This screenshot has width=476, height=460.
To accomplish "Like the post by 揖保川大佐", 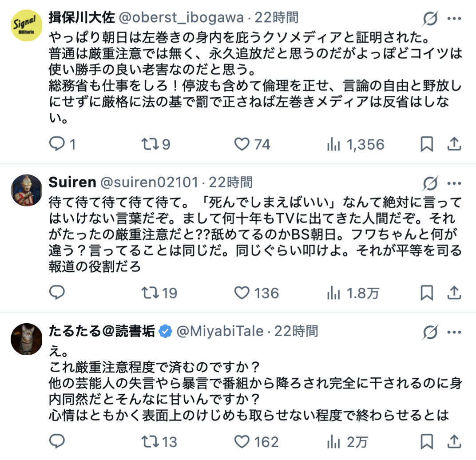I will (242, 145).
